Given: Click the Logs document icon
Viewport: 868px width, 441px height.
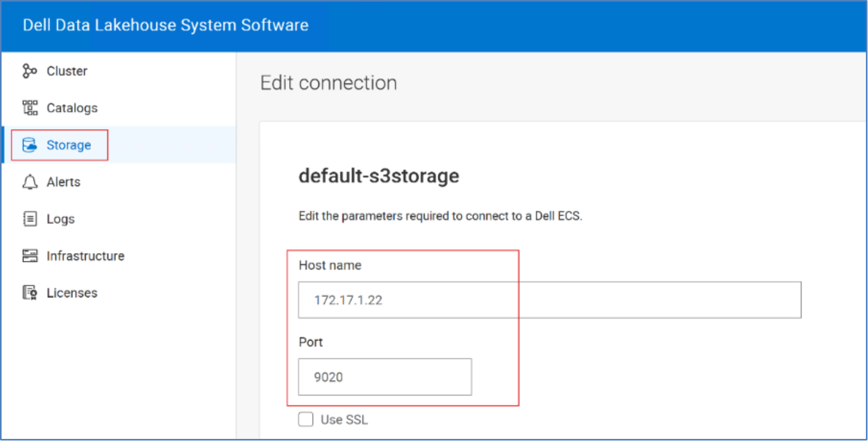Looking at the screenshot, I should 30,219.
